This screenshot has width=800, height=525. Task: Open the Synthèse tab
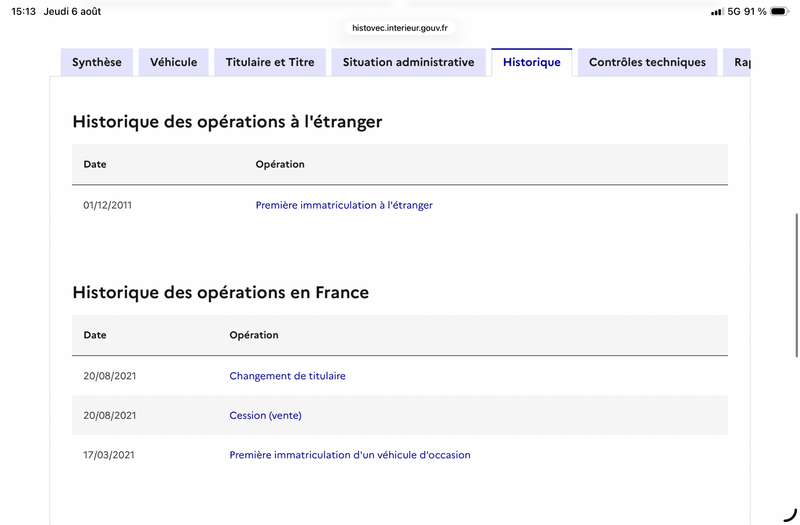pyautogui.click(x=97, y=62)
